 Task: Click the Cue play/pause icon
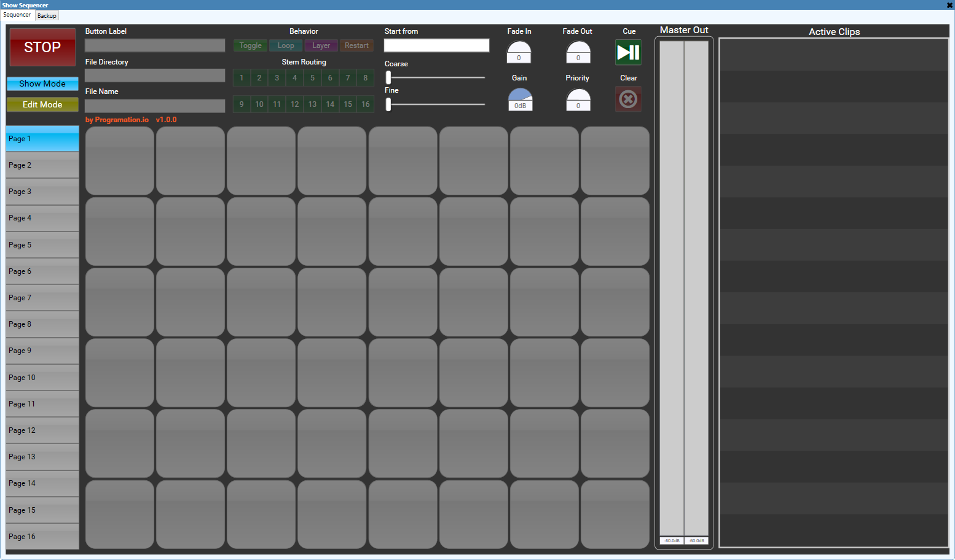(628, 52)
